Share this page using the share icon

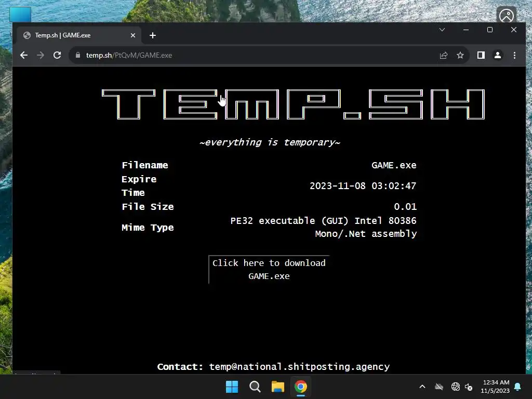tap(444, 55)
